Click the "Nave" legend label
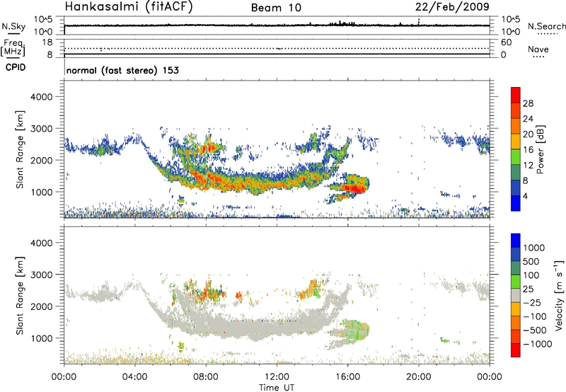 538,49
